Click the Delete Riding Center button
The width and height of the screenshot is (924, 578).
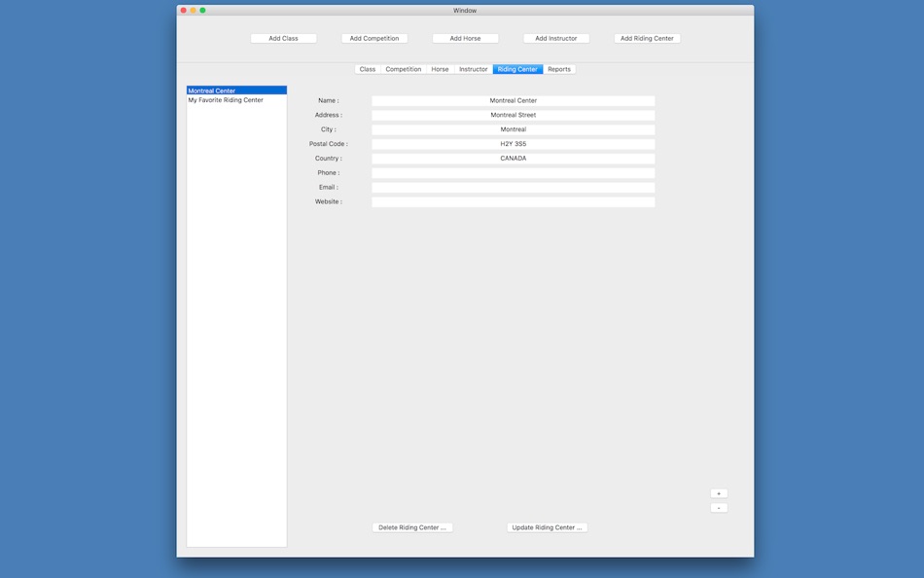pyautogui.click(x=412, y=527)
